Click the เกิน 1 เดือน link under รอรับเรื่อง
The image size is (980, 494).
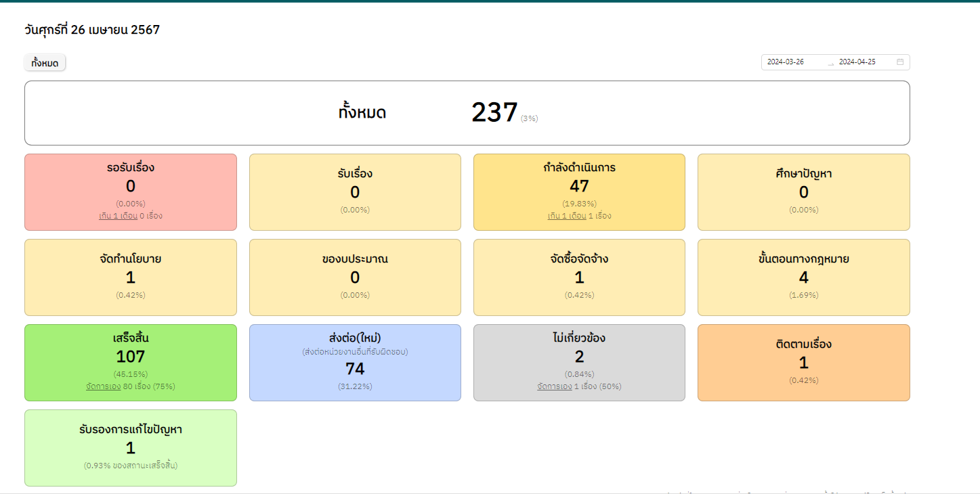118,216
